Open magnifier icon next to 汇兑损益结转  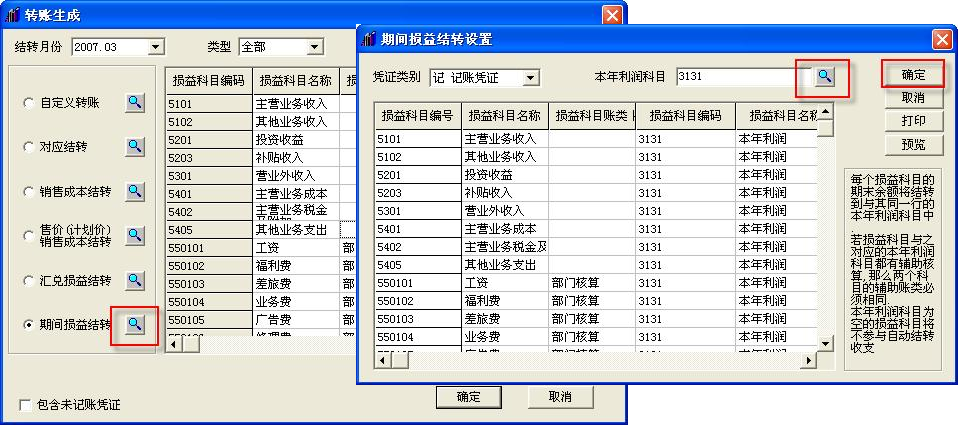pyautogui.click(x=135, y=280)
